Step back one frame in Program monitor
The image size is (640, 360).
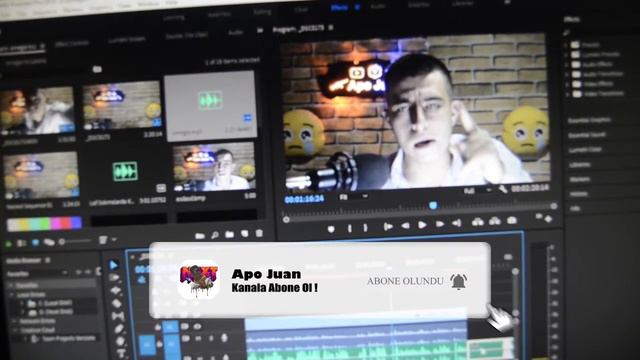click(405, 225)
